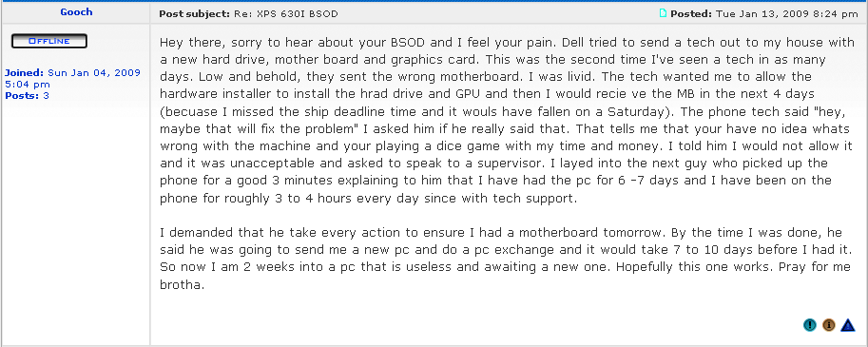Screen dimensions: 868x347
Task: Click the bold "Joined:" label
Action: point(25,73)
